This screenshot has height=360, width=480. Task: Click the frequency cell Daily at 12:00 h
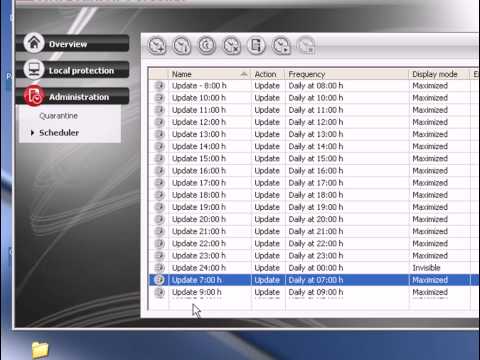[316, 122]
